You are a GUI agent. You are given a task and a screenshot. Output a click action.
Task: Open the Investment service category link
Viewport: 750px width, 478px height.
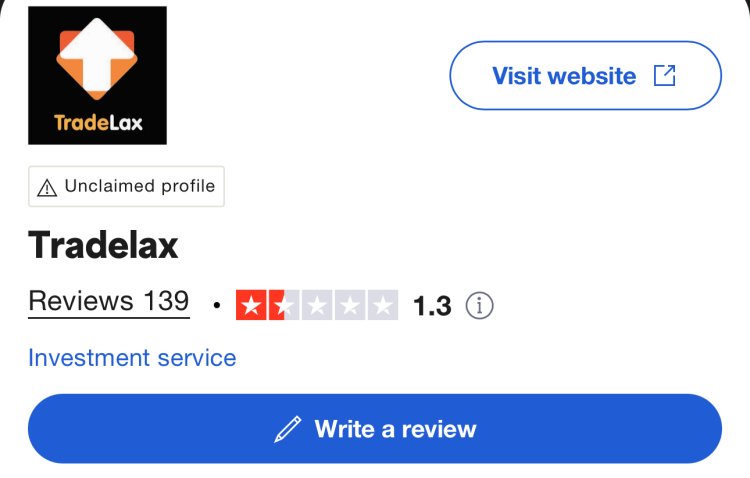click(x=132, y=358)
